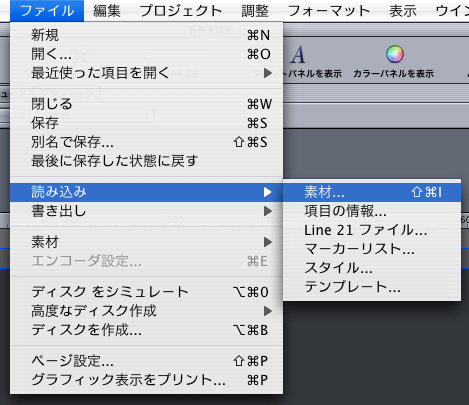469x405 pixels.
Task: Choose 素材... in the import submenu
Action: (372, 192)
